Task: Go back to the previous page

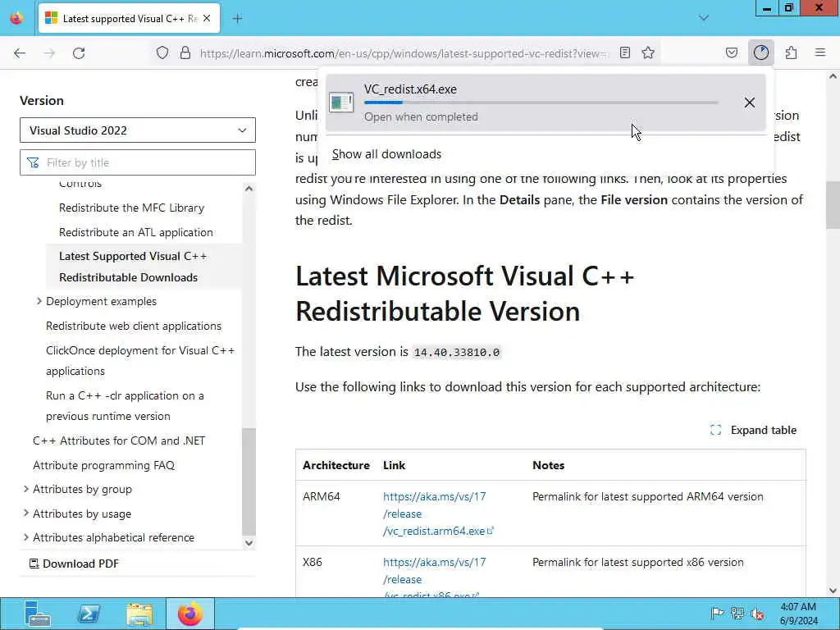Action: [x=20, y=53]
